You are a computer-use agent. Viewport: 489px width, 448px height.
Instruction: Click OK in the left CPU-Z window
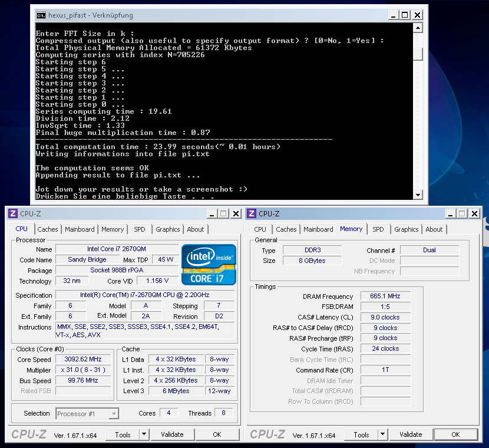click(217, 434)
